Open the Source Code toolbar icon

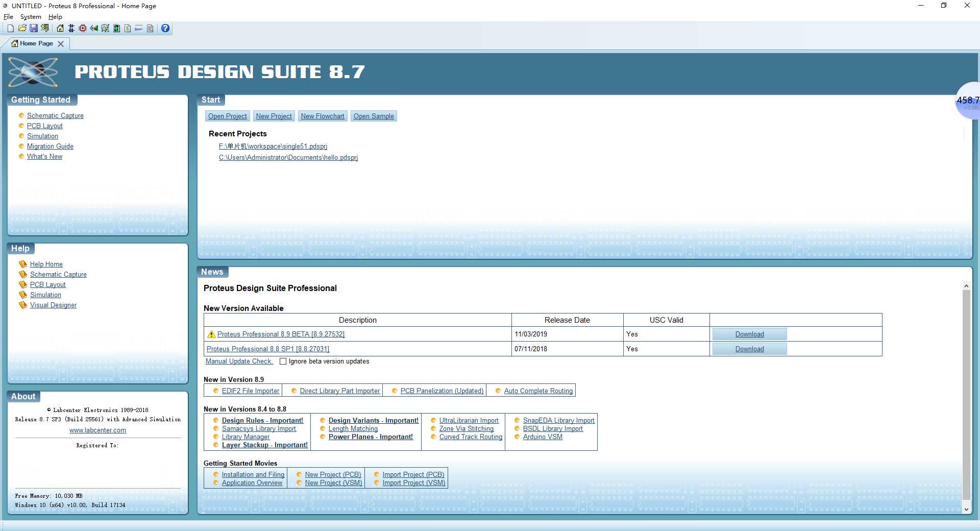[139, 28]
